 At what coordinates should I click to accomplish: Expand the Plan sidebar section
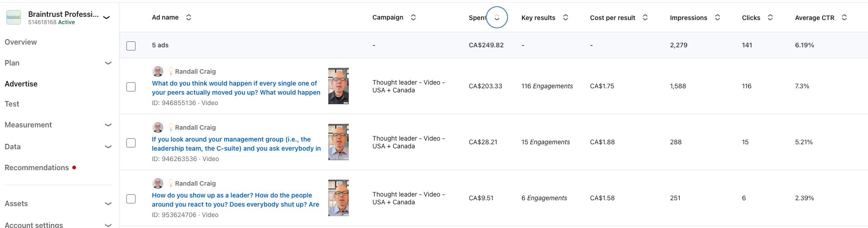[108, 63]
